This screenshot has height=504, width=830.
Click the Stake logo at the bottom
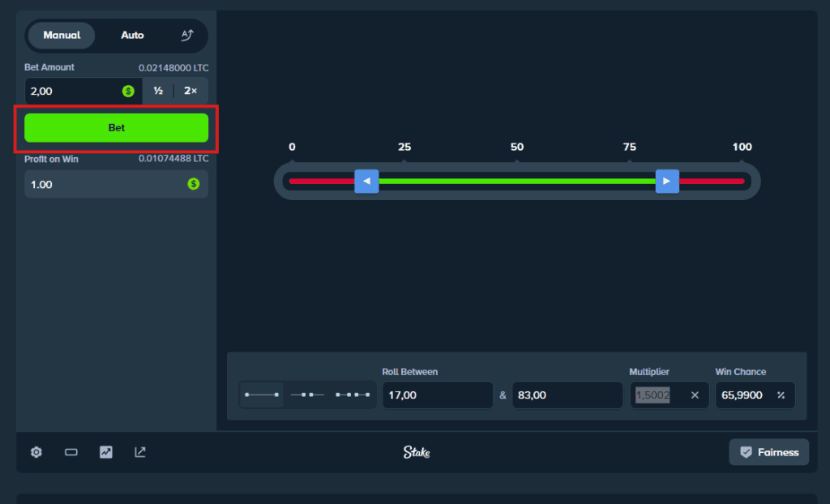pyautogui.click(x=416, y=452)
